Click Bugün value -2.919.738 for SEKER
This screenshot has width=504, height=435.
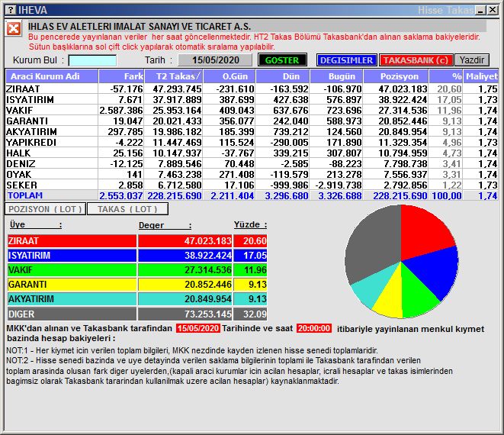[x=339, y=185]
